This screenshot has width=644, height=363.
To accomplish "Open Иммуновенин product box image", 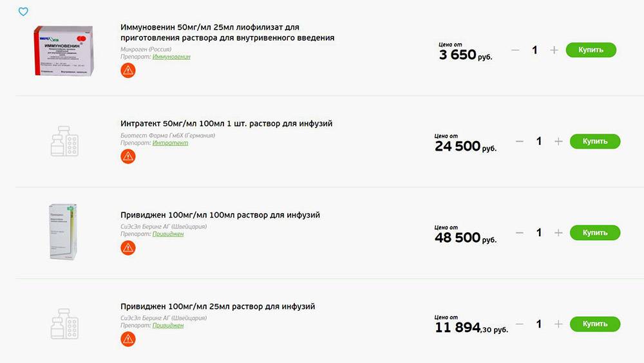I will tap(64, 50).
